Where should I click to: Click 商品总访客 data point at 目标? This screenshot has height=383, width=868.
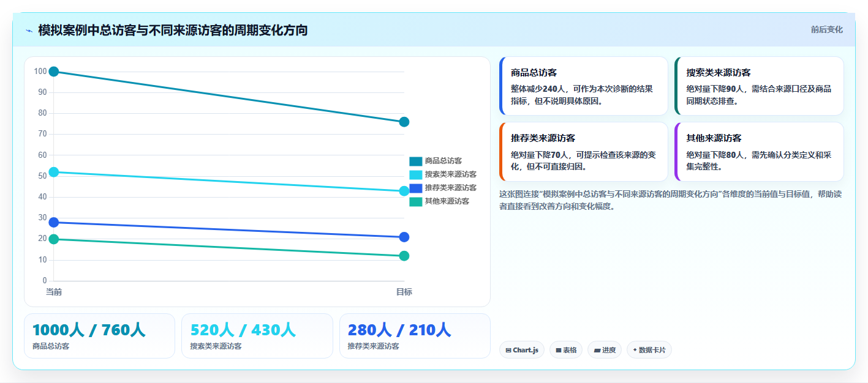coord(404,122)
